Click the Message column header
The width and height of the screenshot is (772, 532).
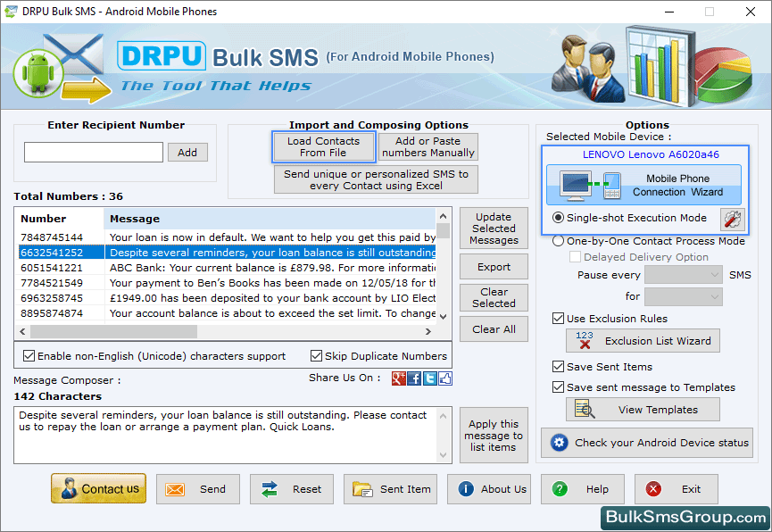(270, 219)
